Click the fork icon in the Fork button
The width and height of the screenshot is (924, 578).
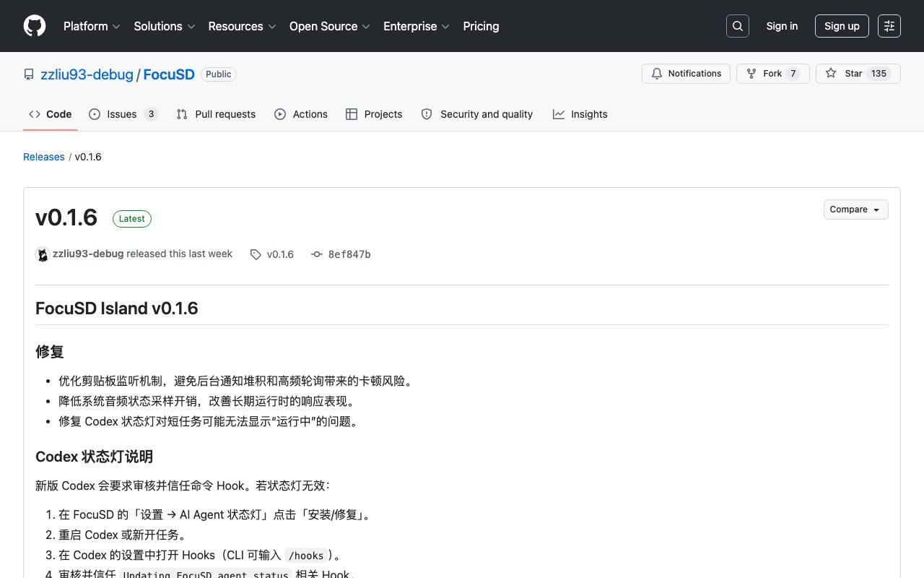(751, 74)
